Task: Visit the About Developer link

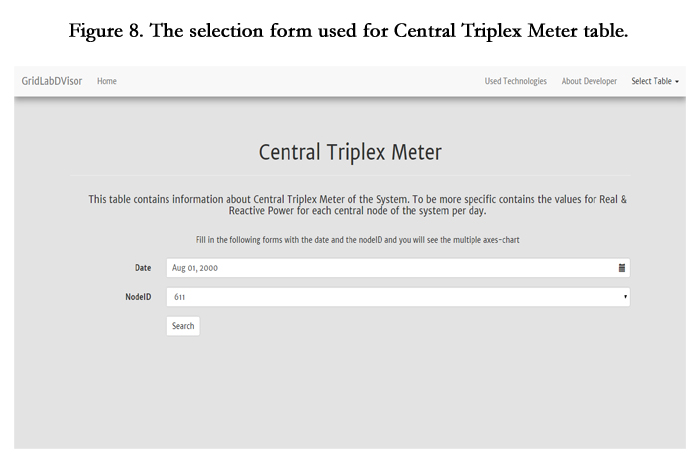Action: click(589, 81)
